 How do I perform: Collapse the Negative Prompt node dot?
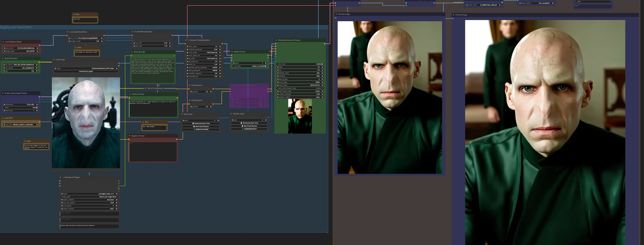(x=130, y=136)
